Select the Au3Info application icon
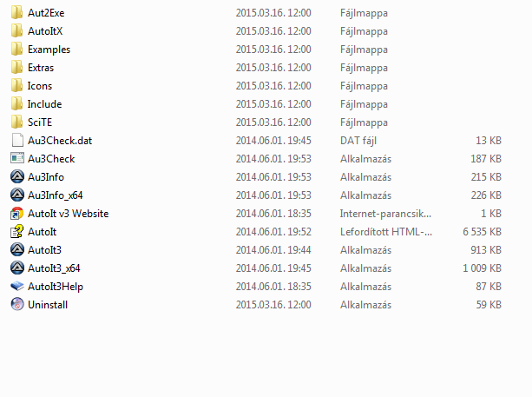Viewport: 532px width, 397px height. (17, 177)
